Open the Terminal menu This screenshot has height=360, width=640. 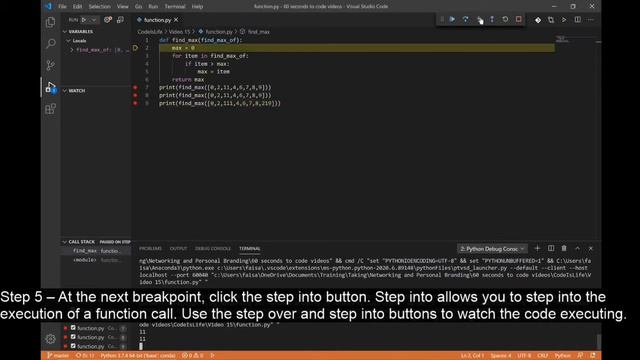click(175, 7)
